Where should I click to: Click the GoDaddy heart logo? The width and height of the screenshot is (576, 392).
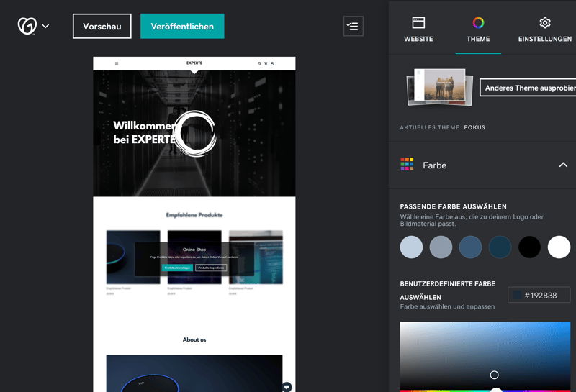coord(27,26)
